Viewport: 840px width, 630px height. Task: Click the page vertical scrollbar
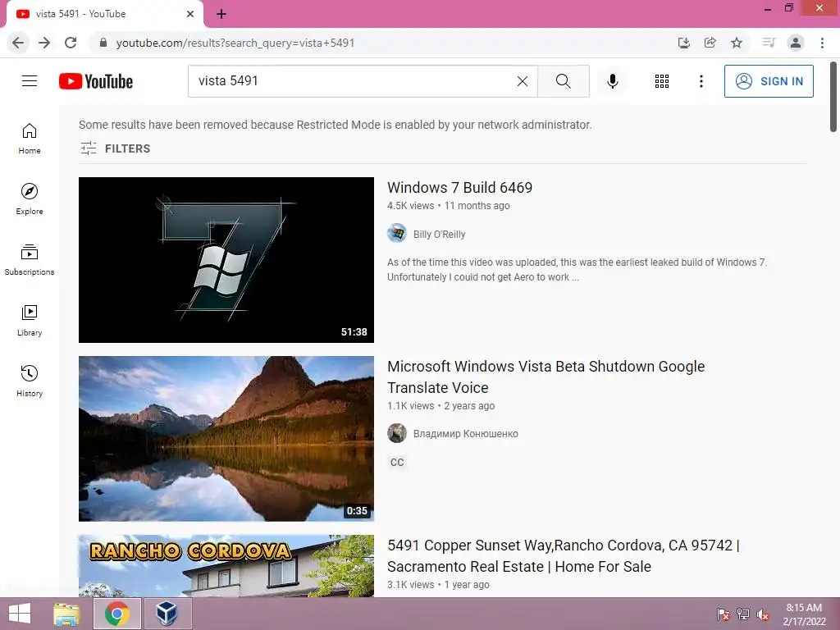tap(833, 97)
